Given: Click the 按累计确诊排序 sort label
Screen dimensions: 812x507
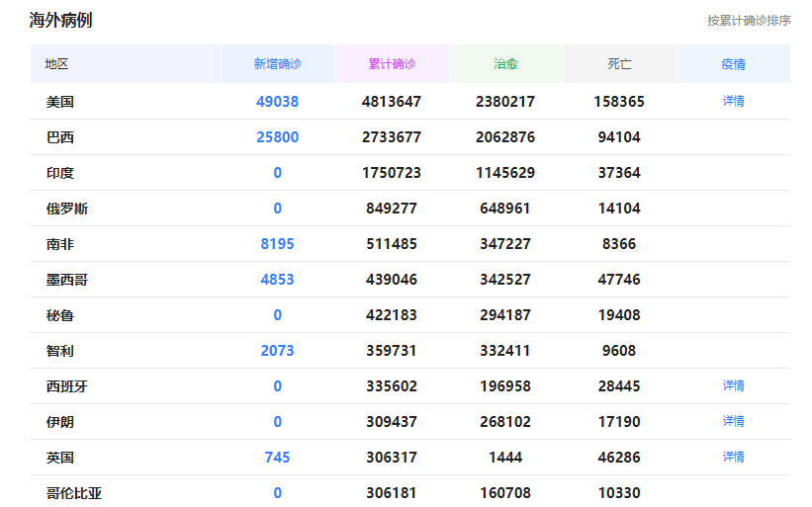Looking at the screenshot, I should tap(749, 21).
